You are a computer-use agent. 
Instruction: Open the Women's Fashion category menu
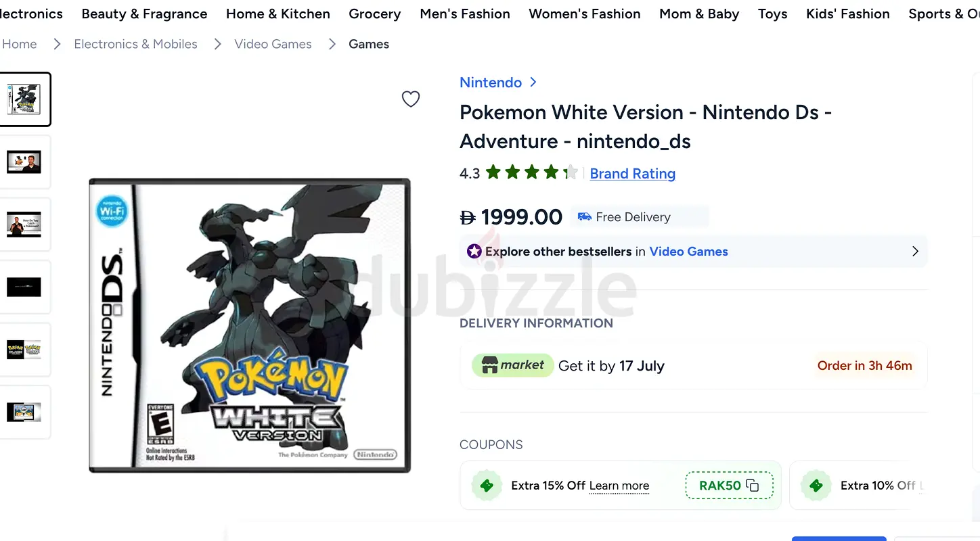coord(585,14)
